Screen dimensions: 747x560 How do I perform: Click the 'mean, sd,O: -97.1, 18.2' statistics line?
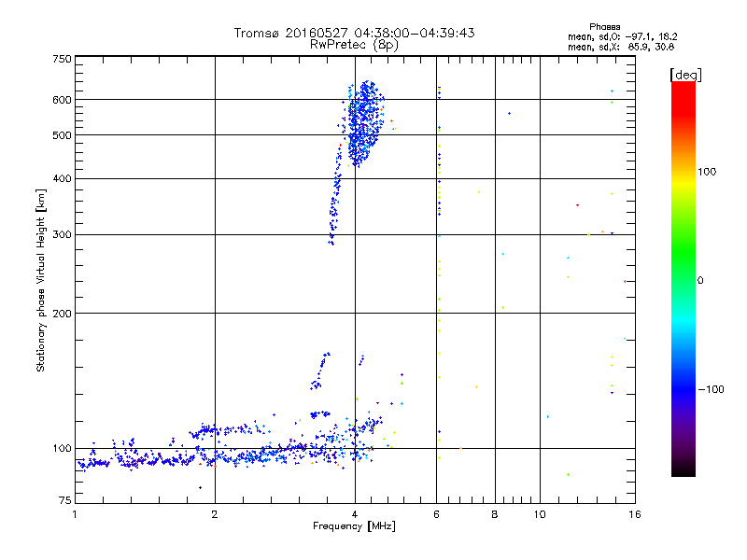622,36
